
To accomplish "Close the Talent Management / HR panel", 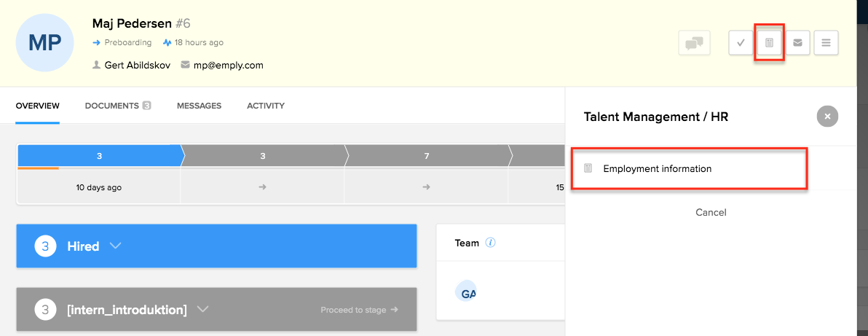I will tap(827, 116).
